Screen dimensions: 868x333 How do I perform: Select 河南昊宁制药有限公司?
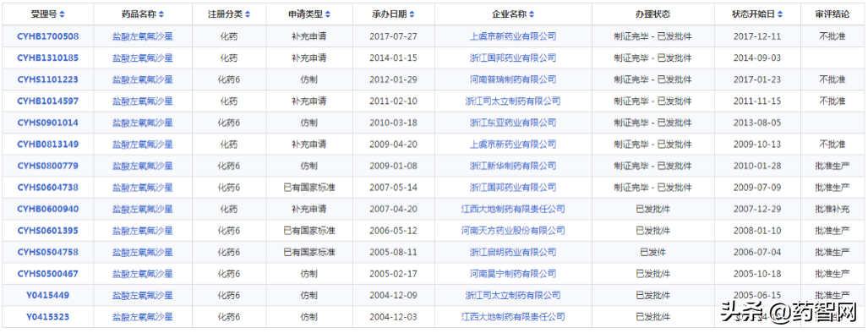click(x=513, y=274)
